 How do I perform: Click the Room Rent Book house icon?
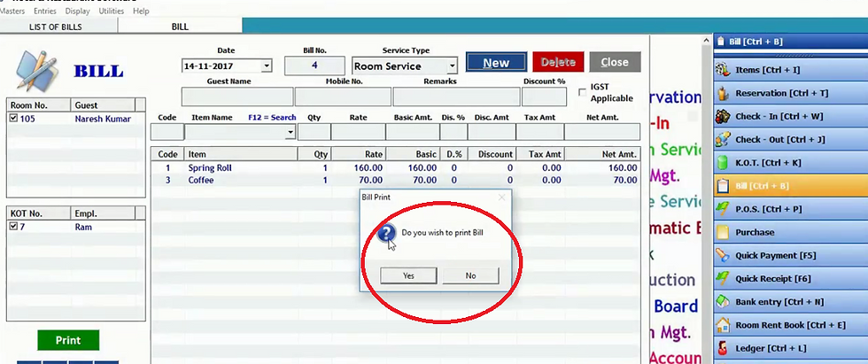tap(723, 325)
